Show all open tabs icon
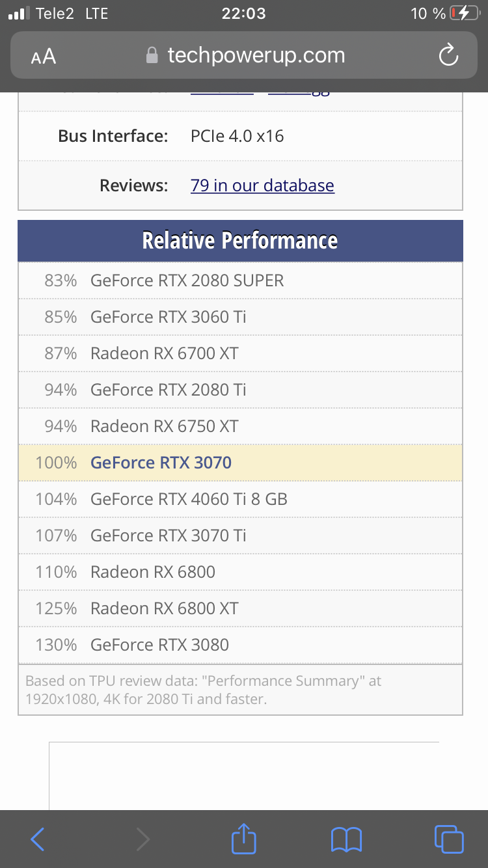Screen dimensions: 488x868 pos(448,839)
